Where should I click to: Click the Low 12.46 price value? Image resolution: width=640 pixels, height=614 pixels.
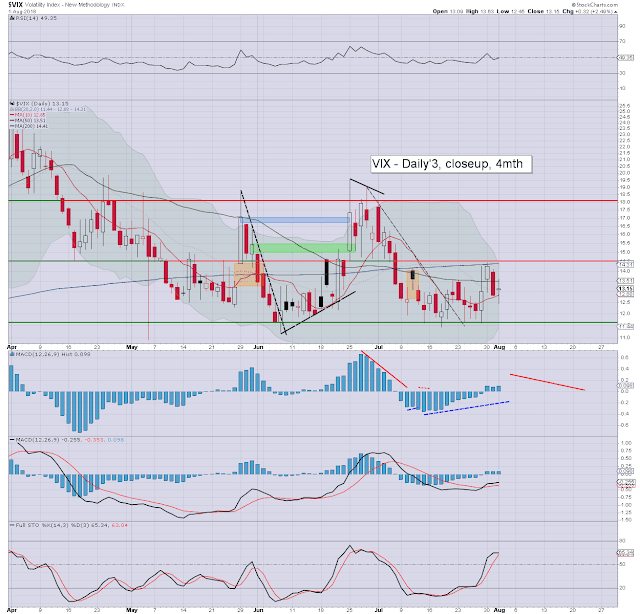pos(511,11)
